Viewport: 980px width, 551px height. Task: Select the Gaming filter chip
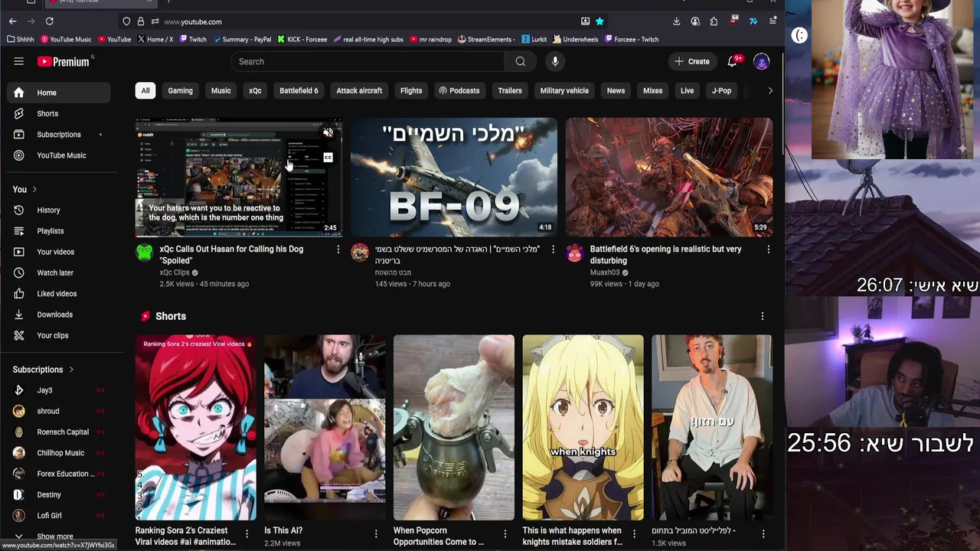181,90
